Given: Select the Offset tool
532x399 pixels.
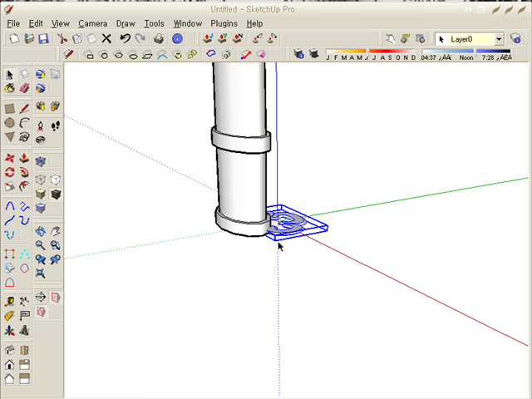Looking at the screenshot, I should (x=24, y=186).
